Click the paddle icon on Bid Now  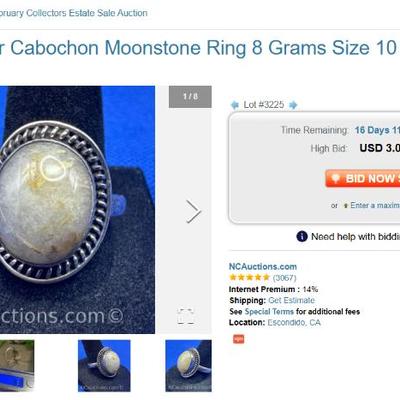point(336,178)
